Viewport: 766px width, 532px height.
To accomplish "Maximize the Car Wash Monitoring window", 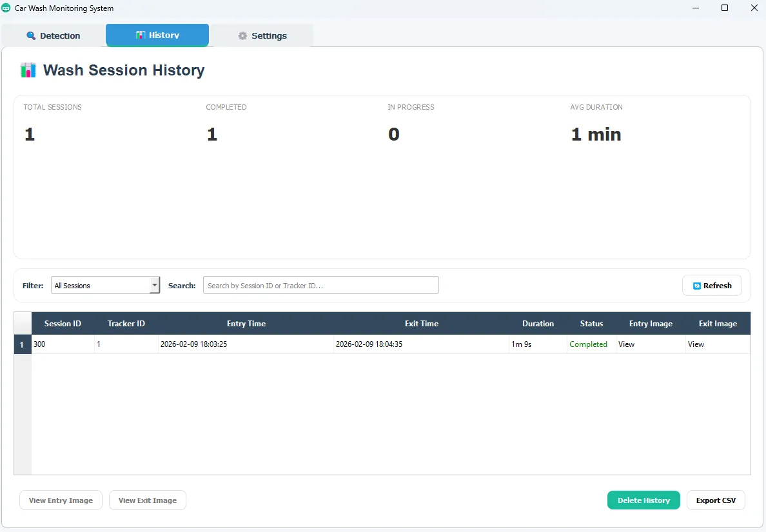I will pos(725,8).
